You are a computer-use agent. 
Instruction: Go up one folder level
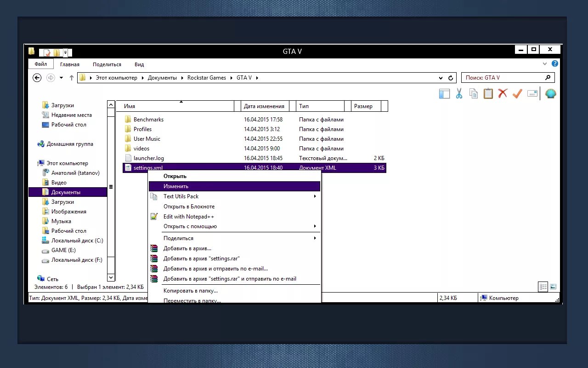coord(72,78)
